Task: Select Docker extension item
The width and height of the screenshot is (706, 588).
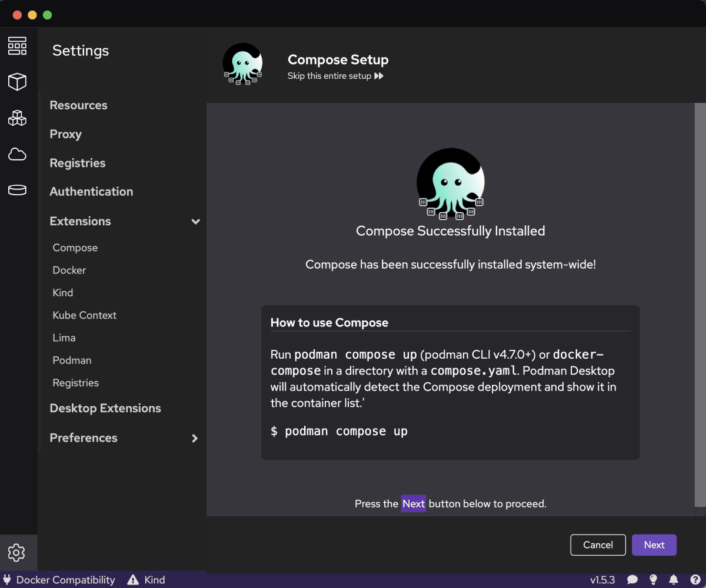Action: tap(69, 270)
